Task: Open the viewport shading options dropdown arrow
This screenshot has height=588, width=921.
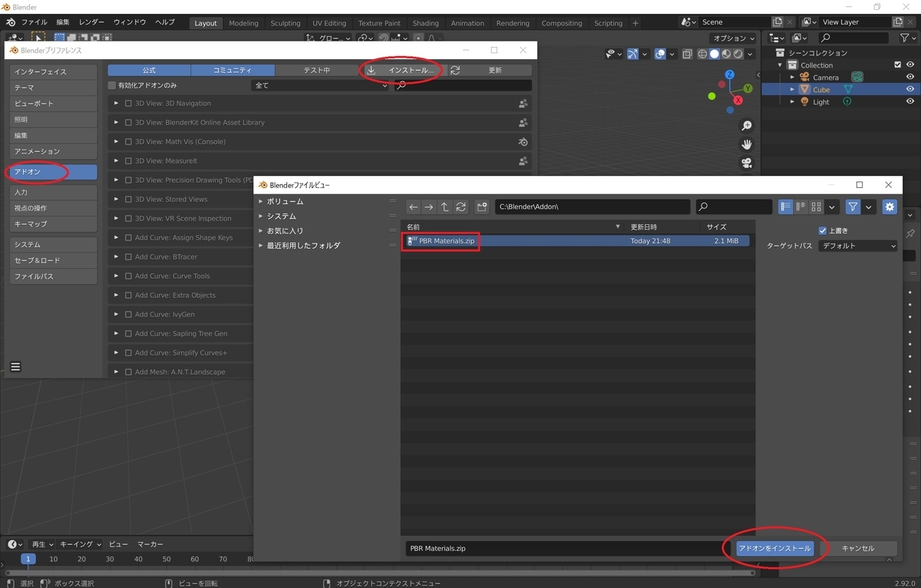Action: [x=751, y=54]
